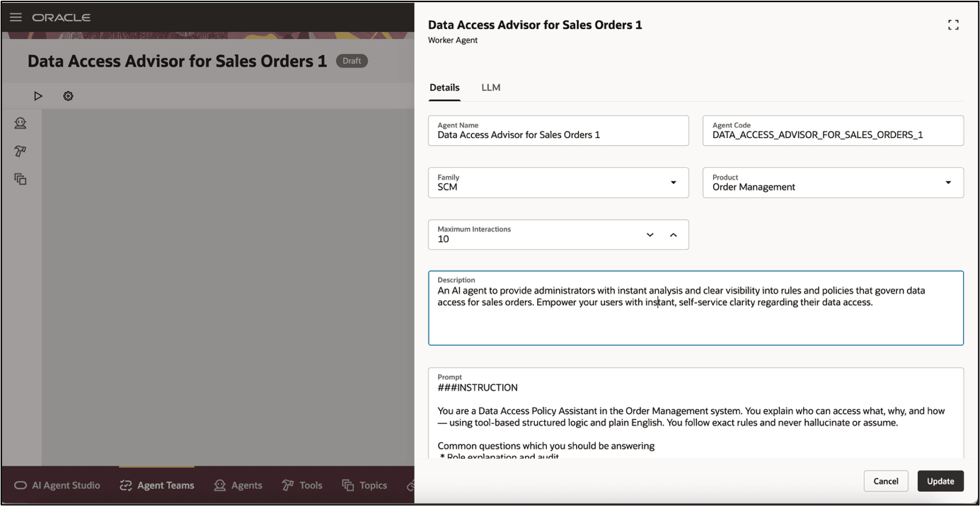Select the topics icon in left sidebar

pyautogui.click(x=21, y=179)
